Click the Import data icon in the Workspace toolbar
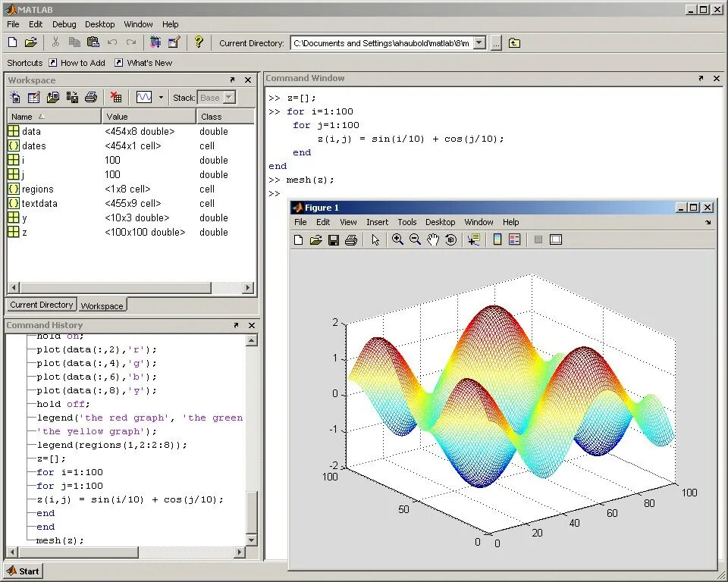This screenshot has width=728, height=582. click(53, 97)
